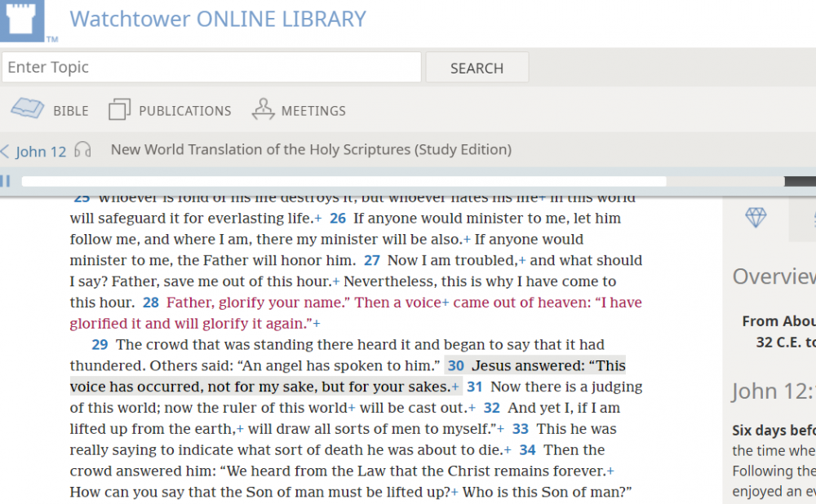Click highlighted verse number 30
The width and height of the screenshot is (816, 504).
click(x=456, y=366)
